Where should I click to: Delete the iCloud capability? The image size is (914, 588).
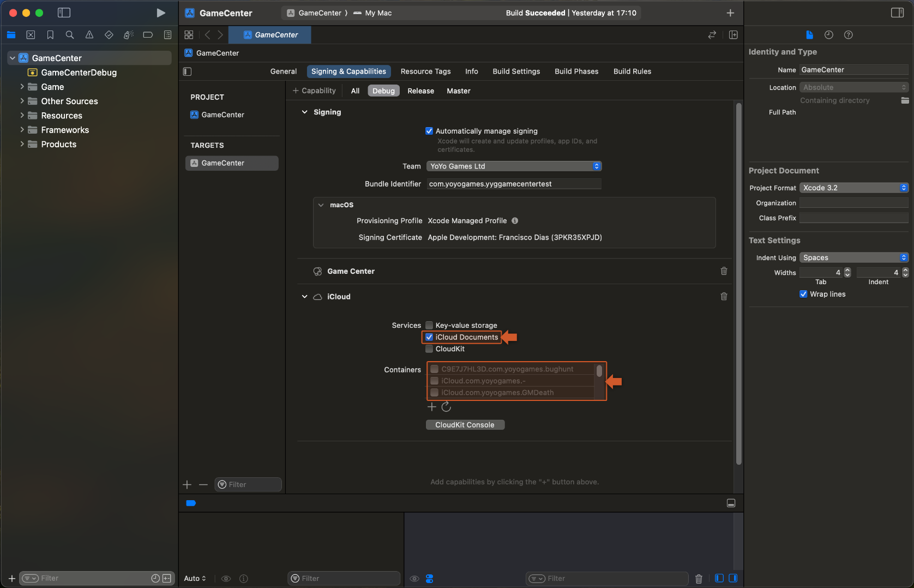coord(724,297)
